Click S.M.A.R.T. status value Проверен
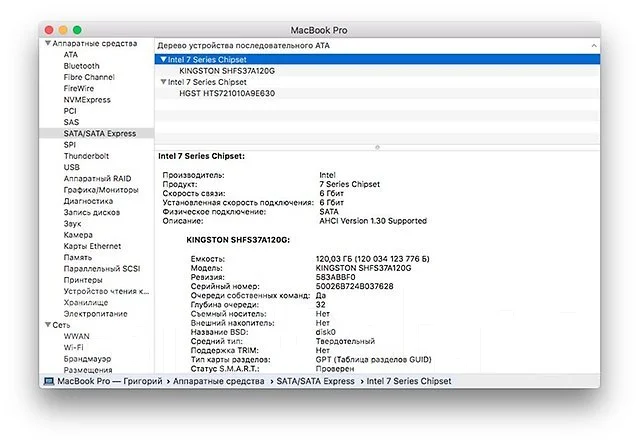 pos(335,369)
